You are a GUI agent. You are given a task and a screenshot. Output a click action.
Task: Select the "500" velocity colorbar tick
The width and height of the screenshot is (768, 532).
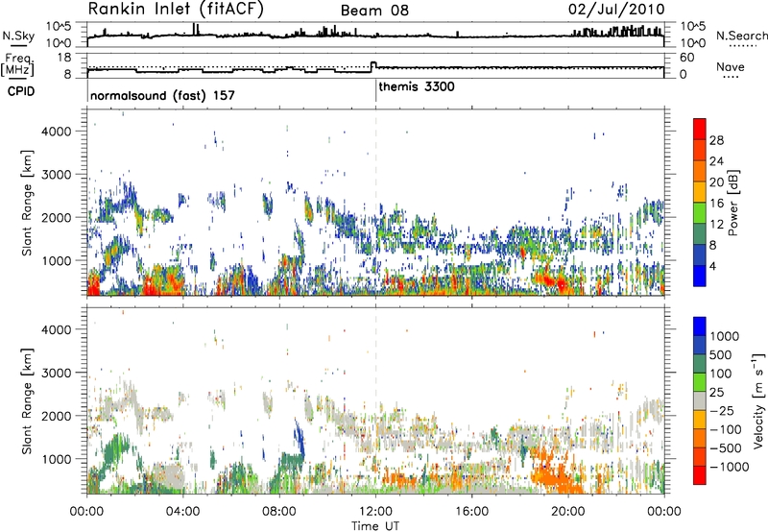click(721, 354)
